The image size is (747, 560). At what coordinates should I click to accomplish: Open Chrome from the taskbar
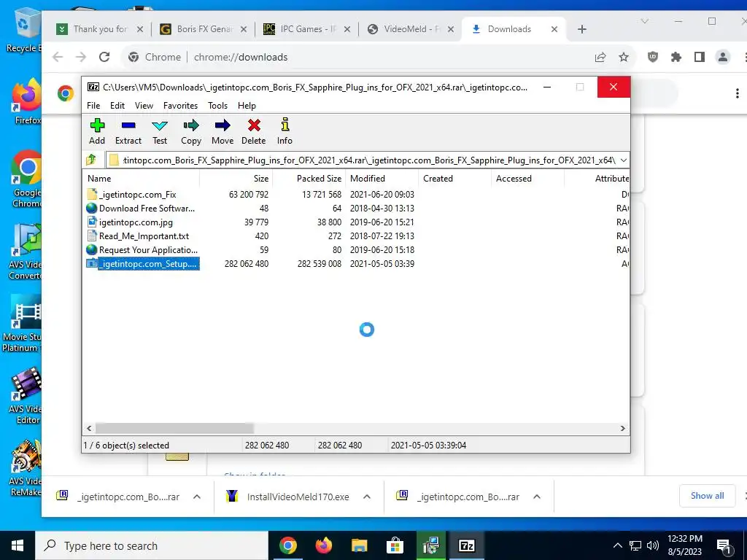pyautogui.click(x=287, y=545)
